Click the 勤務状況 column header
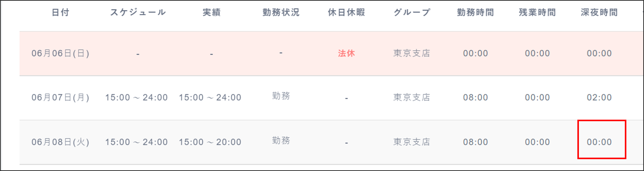 [x=281, y=12]
